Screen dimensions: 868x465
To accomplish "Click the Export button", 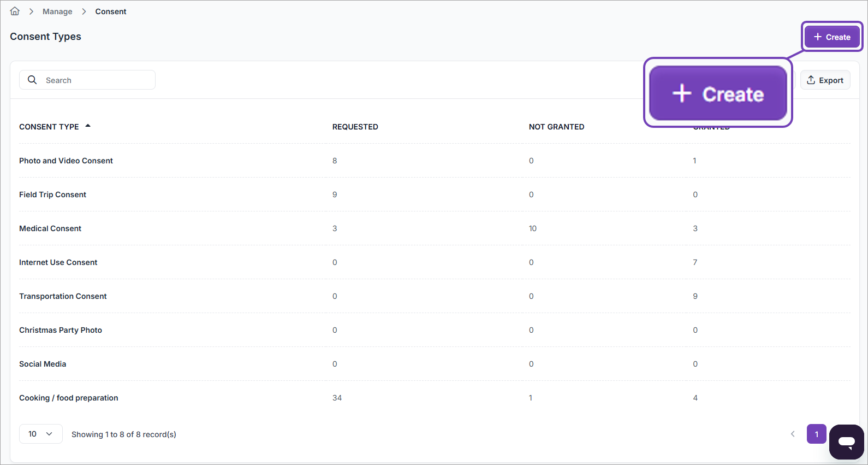I will tap(825, 80).
